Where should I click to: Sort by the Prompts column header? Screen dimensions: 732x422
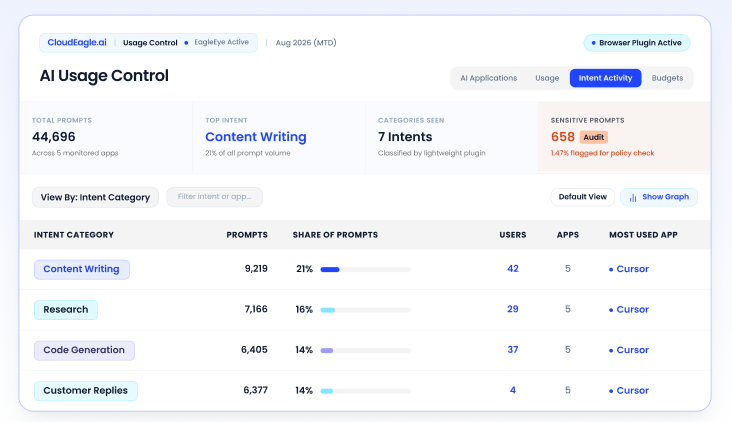pyautogui.click(x=247, y=235)
